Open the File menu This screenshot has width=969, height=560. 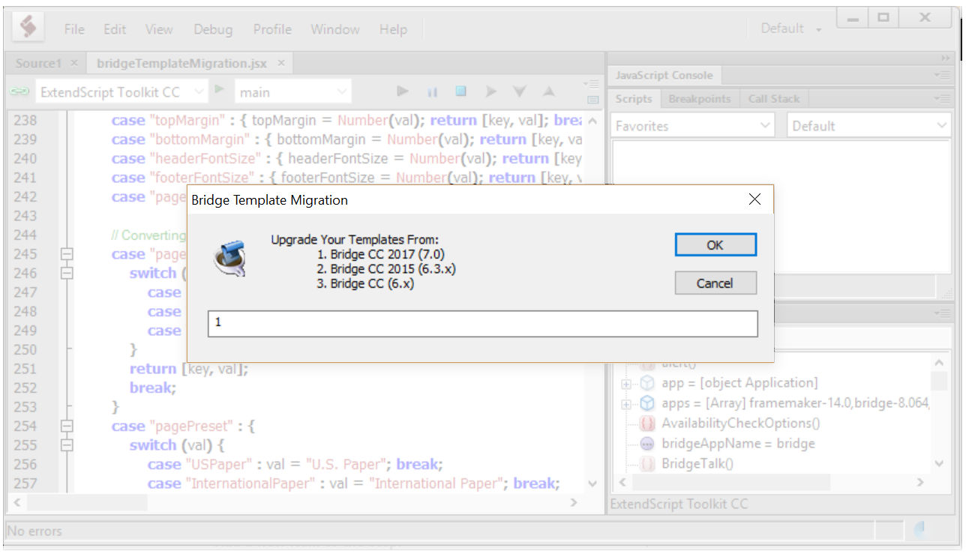click(x=74, y=29)
